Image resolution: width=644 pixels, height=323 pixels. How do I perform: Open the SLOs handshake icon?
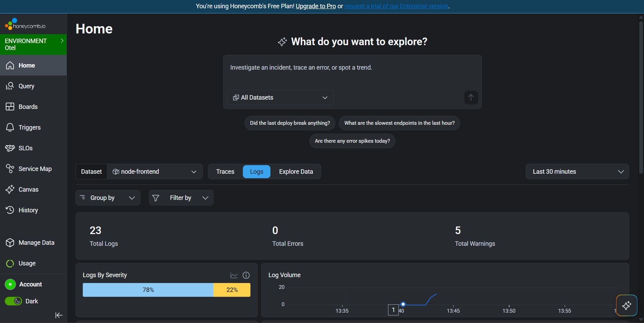(x=10, y=148)
